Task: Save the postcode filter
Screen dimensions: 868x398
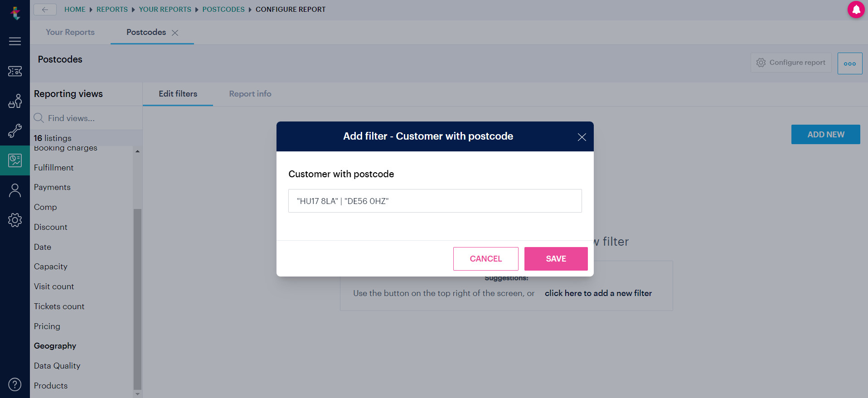Action: (556, 259)
